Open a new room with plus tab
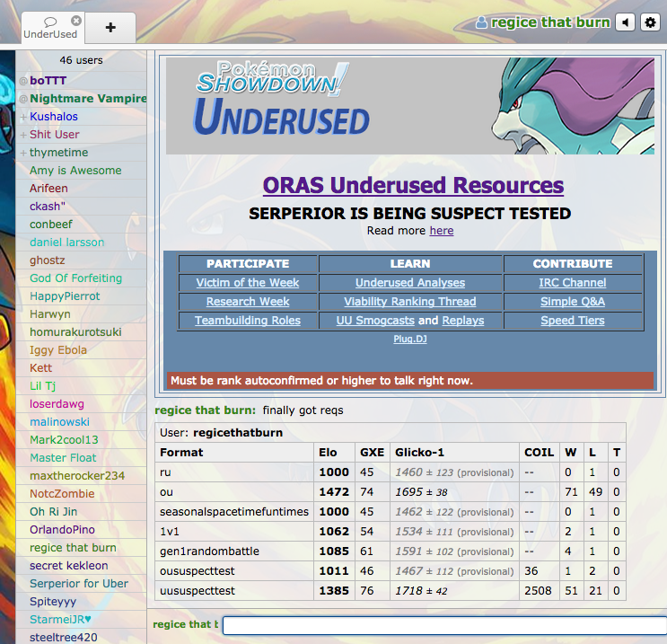This screenshot has width=667, height=644. click(110, 28)
